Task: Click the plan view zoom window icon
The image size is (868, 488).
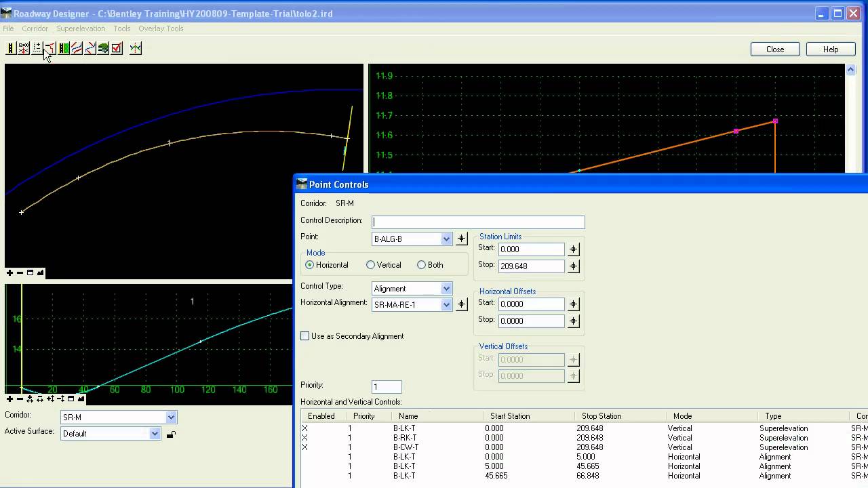Action: [x=30, y=272]
